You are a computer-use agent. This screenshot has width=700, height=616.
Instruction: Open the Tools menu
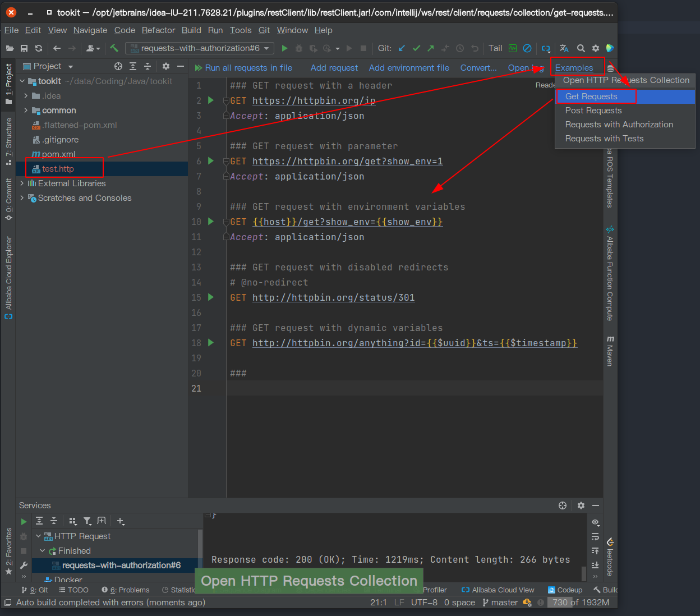[x=241, y=30]
